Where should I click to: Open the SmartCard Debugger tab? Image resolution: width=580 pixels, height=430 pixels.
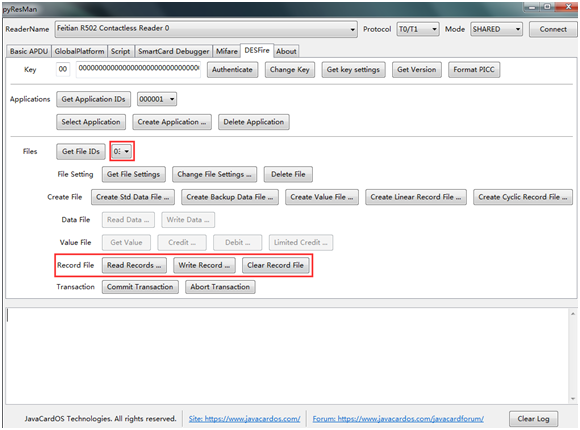tap(173, 51)
